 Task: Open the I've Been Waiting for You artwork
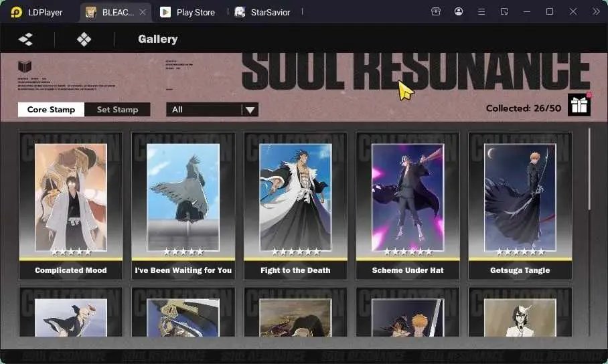click(x=183, y=197)
